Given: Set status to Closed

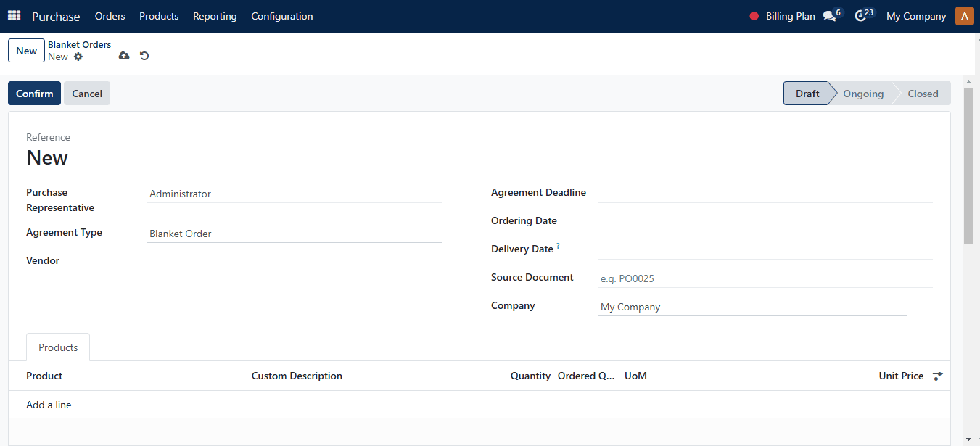Looking at the screenshot, I should coord(923,94).
